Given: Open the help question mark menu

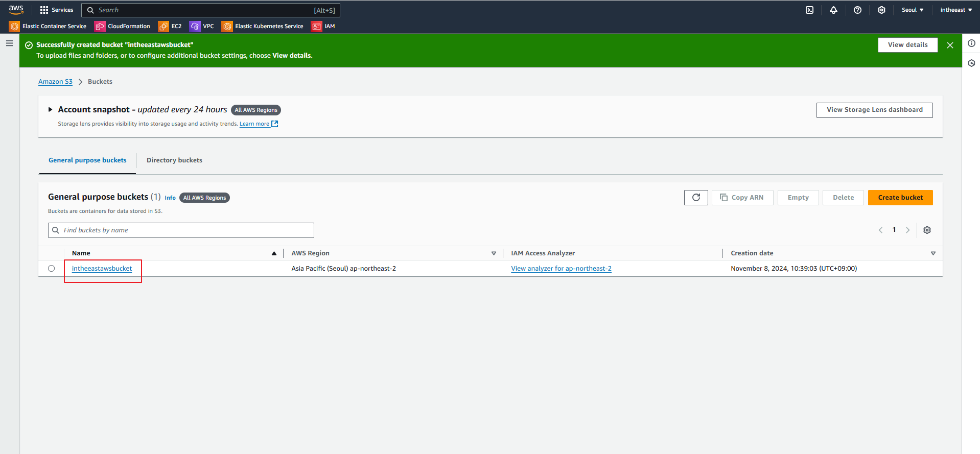Looking at the screenshot, I should pyautogui.click(x=857, y=10).
